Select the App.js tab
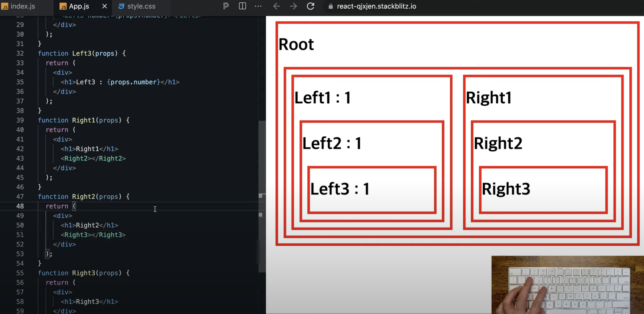The image size is (644, 314). tap(79, 6)
